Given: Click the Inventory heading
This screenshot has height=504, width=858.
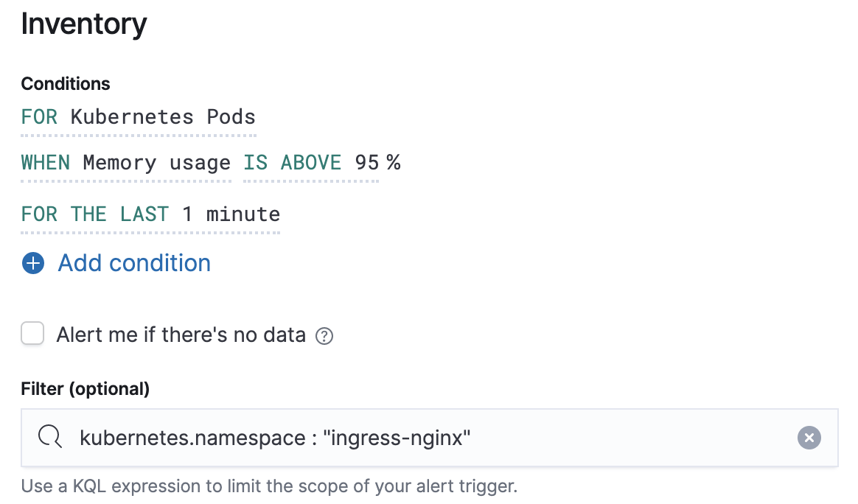Looking at the screenshot, I should coord(84,24).
